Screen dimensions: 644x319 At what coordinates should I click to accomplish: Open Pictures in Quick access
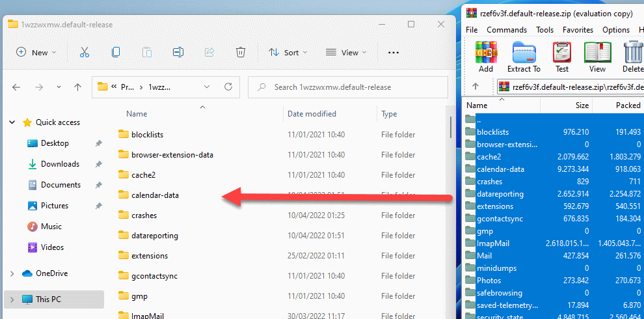(x=54, y=206)
